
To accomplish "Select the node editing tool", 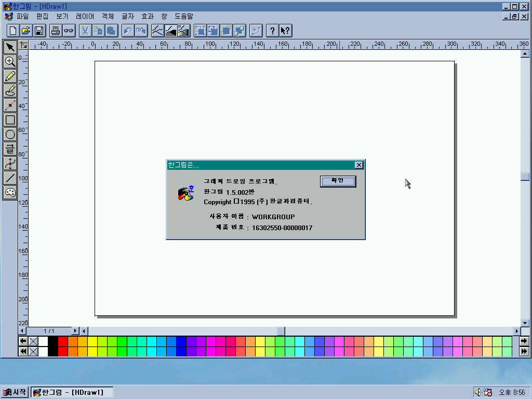I will [10, 105].
